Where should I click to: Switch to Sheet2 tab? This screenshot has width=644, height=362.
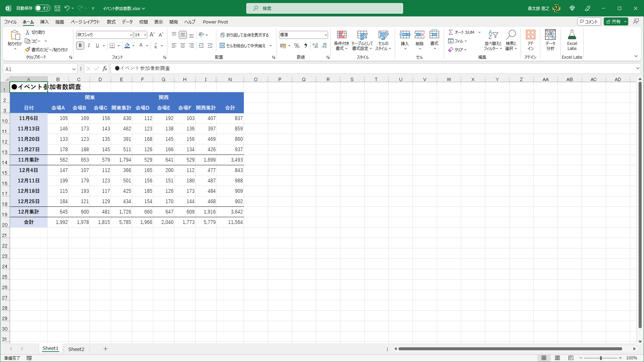76,349
